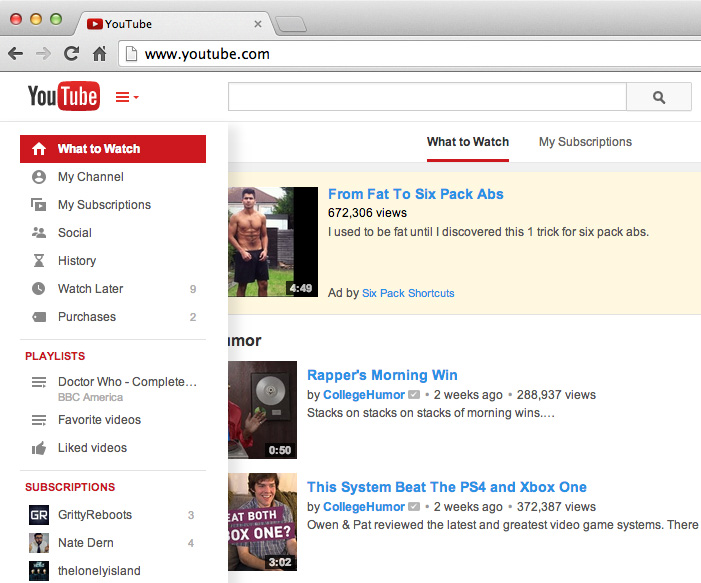Select What to Watch in sidebar
Viewport: 701px width, 583px height.
(x=113, y=149)
